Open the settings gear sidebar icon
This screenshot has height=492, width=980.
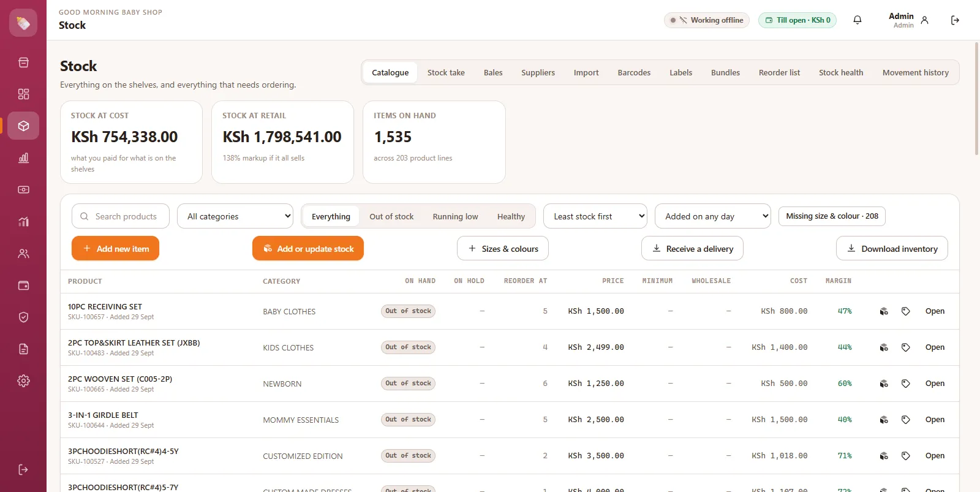[x=23, y=381]
